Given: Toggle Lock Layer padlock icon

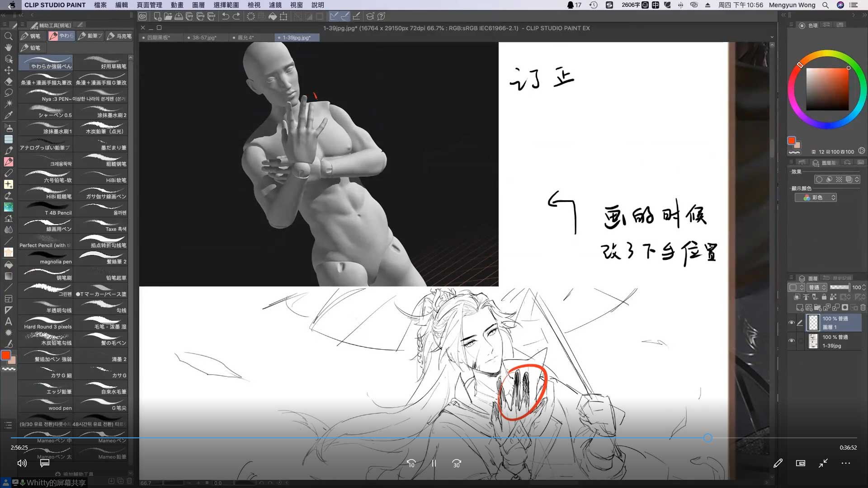Looking at the screenshot, I should tap(824, 297).
